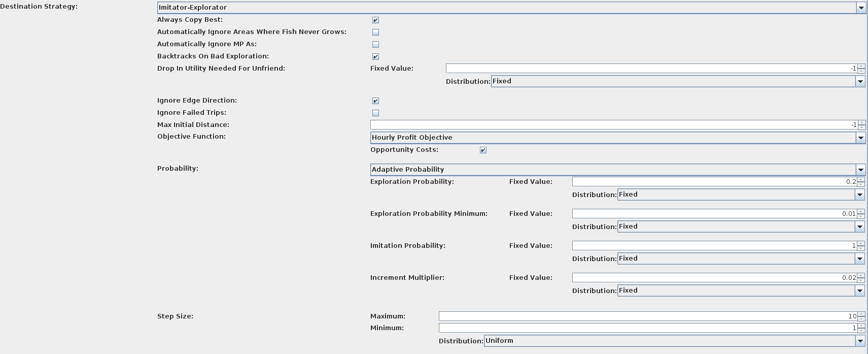The image size is (868, 354).
Task: Toggle Always Copy Best checkbox
Action: click(x=375, y=20)
